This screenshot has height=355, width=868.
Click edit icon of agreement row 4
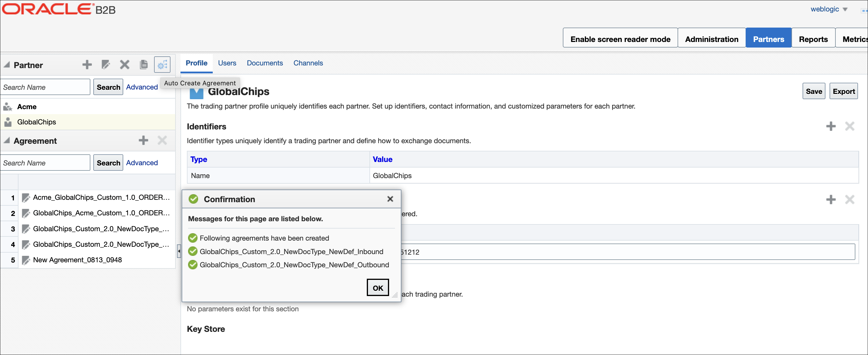click(x=26, y=244)
